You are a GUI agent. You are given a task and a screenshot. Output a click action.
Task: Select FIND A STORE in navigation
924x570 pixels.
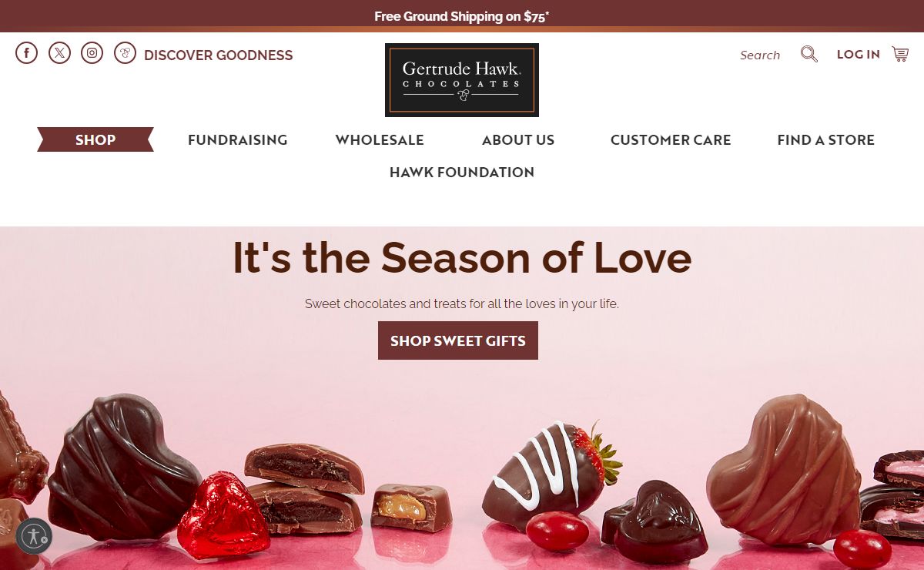point(825,140)
